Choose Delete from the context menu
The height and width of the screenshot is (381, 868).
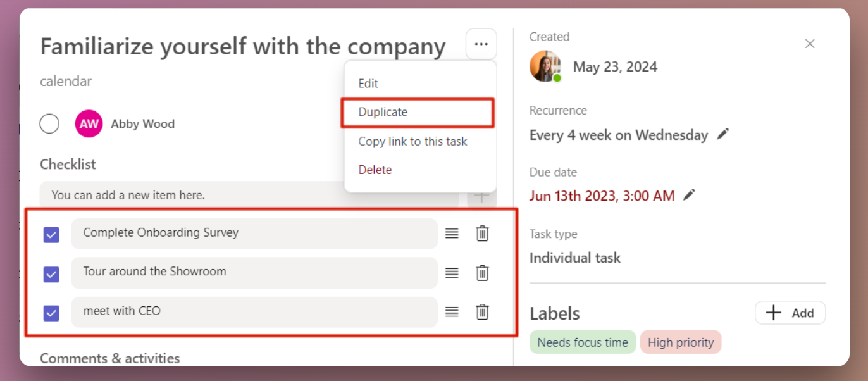(x=375, y=170)
